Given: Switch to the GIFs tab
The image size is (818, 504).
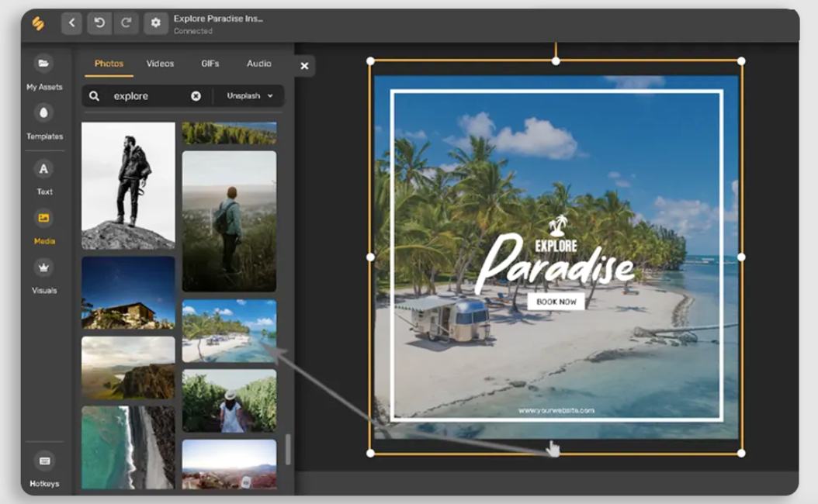Looking at the screenshot, I should coord(210,64).
